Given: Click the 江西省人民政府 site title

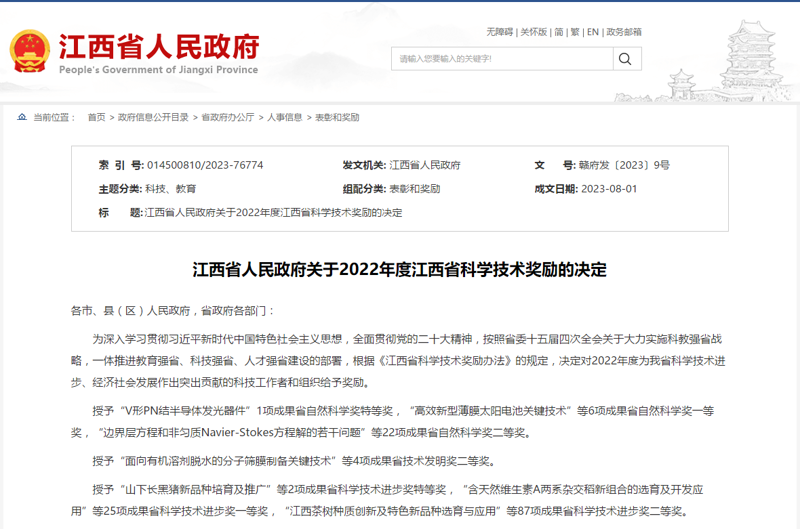Looking at the screenshot, I should pyautogui.click(x=159, y=47).
